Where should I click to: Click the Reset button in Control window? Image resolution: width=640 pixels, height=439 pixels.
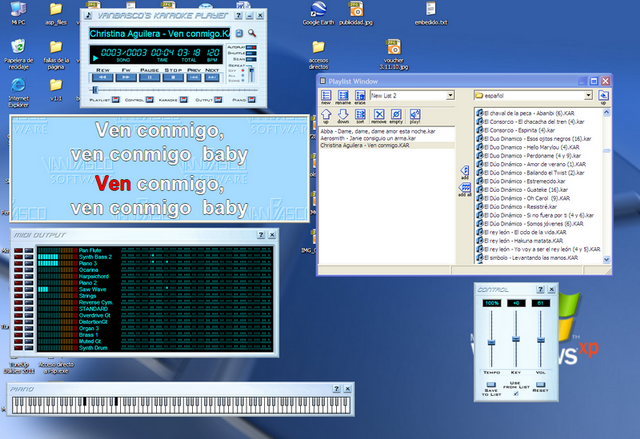pyautogui.click(x=540, y=385)
